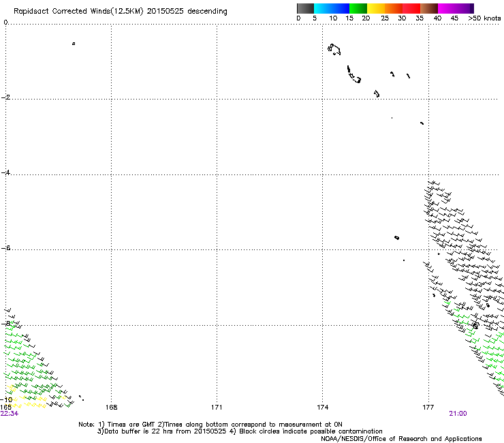Click the '-6' latitude axis label
The width and height of the screenshot is (504, 443).
pyautogui.click(x=5, y=248)
